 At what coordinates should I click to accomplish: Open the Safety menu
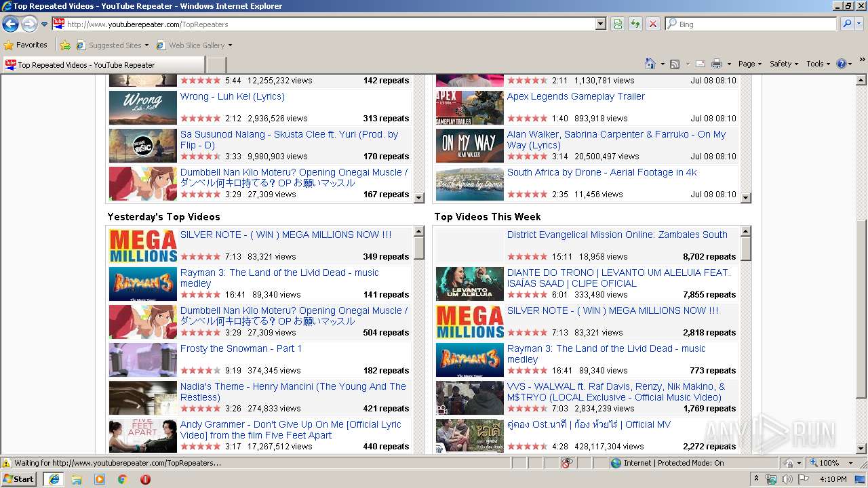(784, 64)
